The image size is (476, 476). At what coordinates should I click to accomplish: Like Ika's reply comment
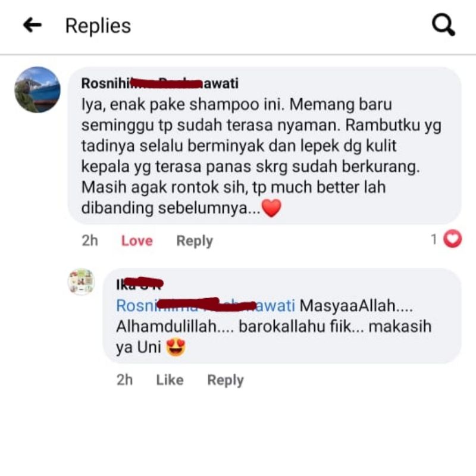(170, 380)
